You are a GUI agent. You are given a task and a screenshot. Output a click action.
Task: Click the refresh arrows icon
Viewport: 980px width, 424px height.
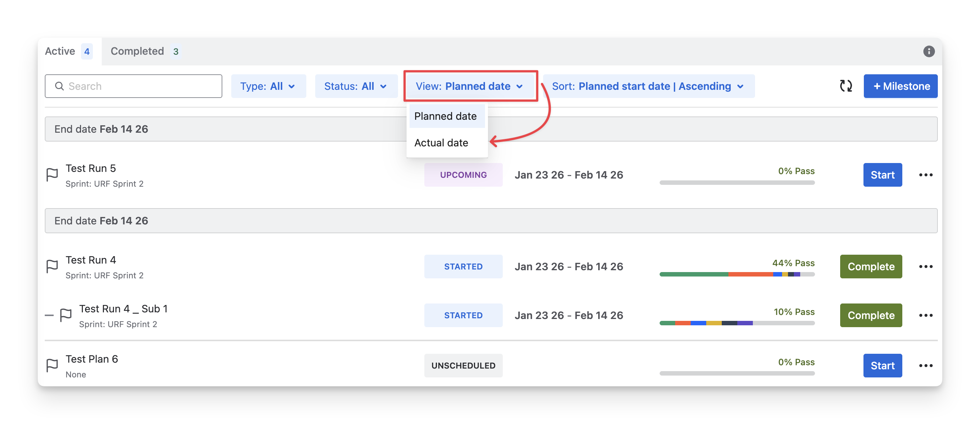[x=846, y=86]
